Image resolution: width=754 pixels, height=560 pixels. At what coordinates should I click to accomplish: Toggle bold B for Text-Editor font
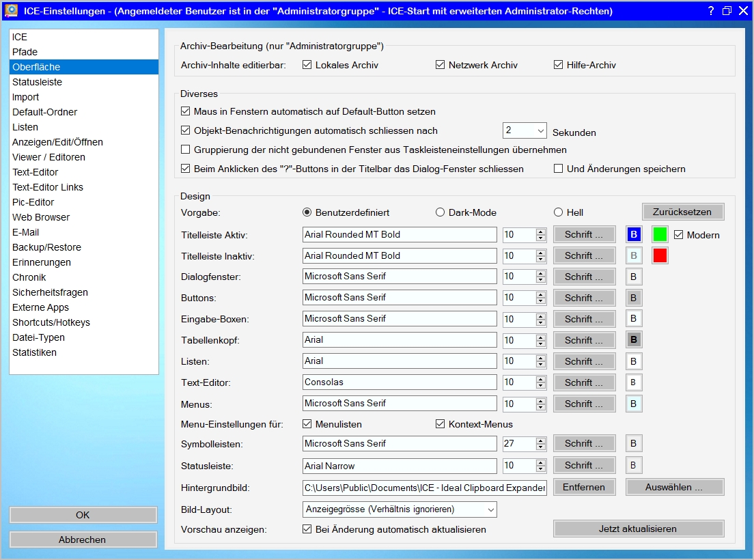coord(634,382)
